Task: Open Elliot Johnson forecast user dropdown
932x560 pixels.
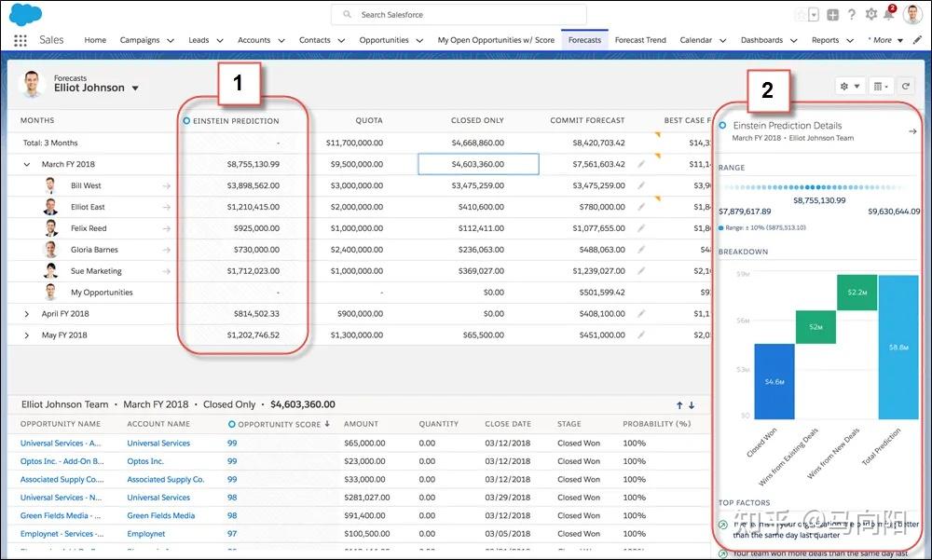Action: click(135, 88)
